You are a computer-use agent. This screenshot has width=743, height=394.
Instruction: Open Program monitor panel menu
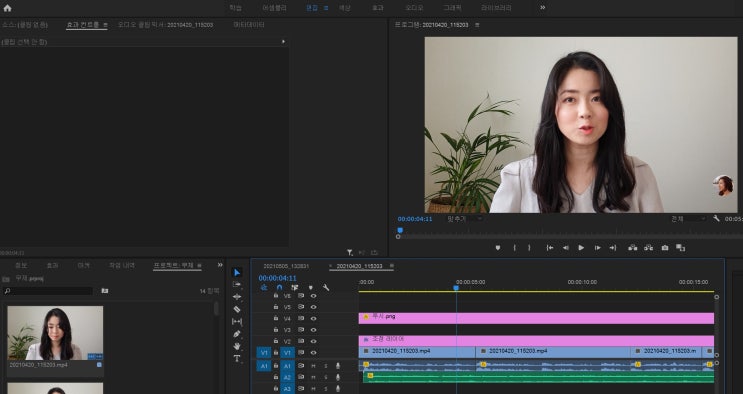coord(477,25)
